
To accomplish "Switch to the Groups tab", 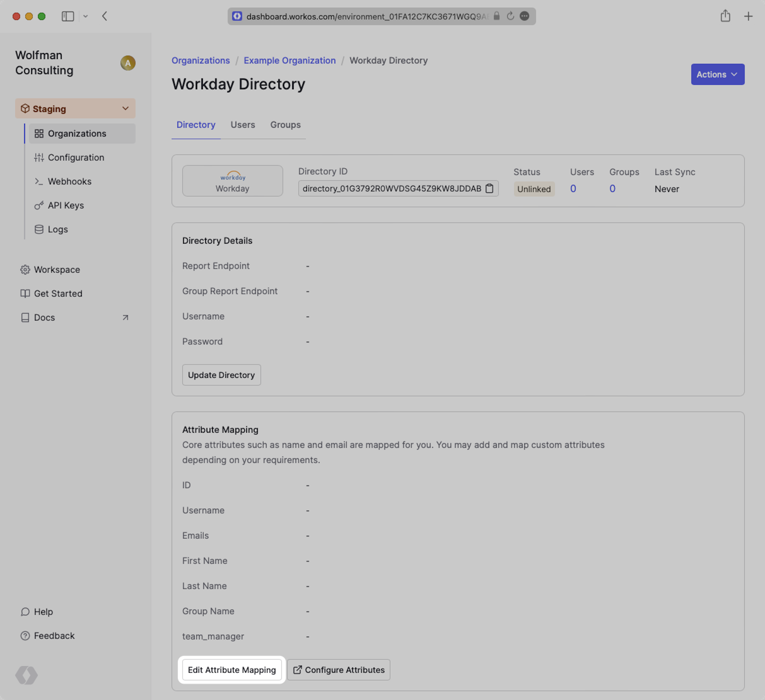I will tap(285, 125).
